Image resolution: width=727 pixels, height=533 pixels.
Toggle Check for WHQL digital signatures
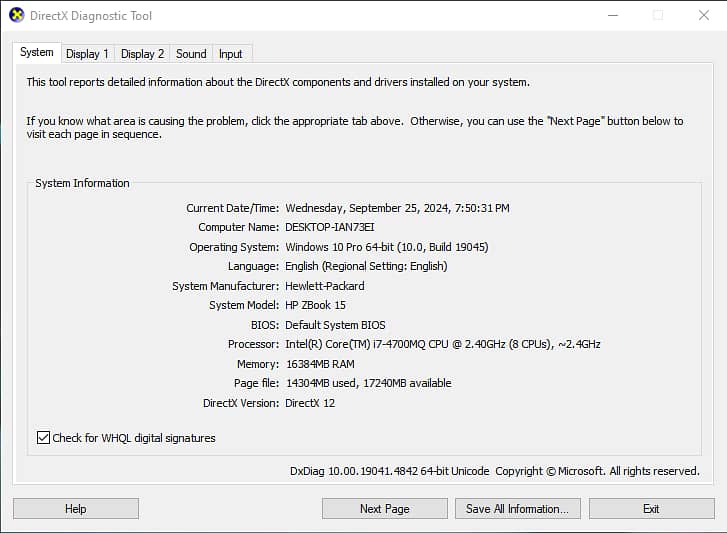pos(43,438)
